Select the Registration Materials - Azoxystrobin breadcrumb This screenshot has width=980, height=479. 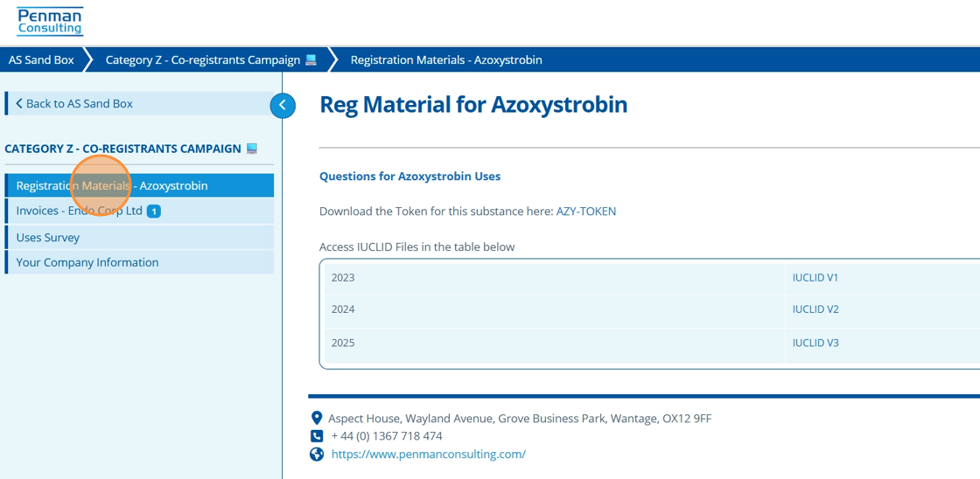click(x=446, y=60)
